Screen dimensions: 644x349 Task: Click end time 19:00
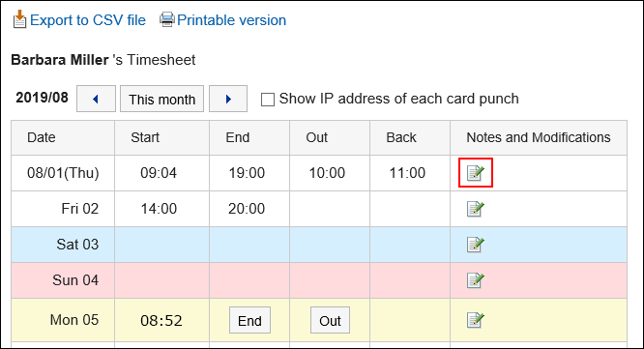point(247,173)
